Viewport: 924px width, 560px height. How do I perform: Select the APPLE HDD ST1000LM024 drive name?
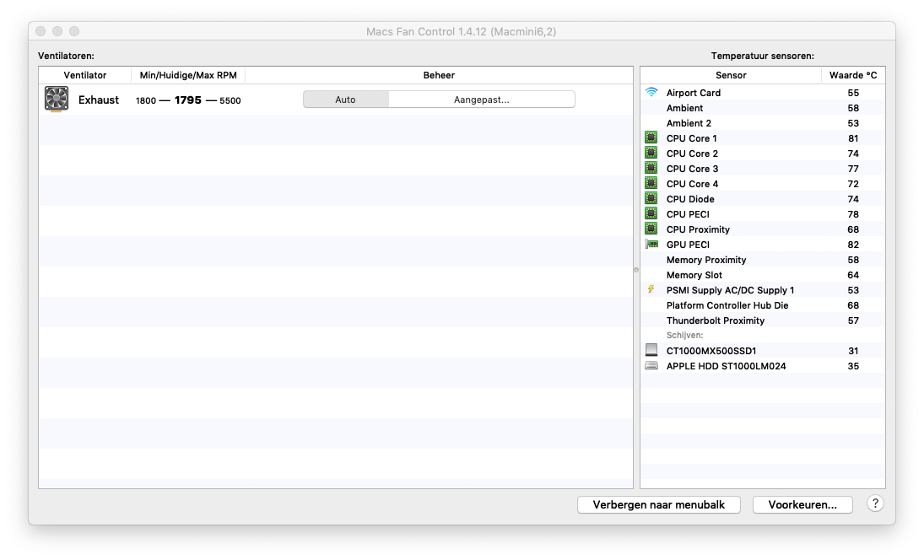point(726,366)
